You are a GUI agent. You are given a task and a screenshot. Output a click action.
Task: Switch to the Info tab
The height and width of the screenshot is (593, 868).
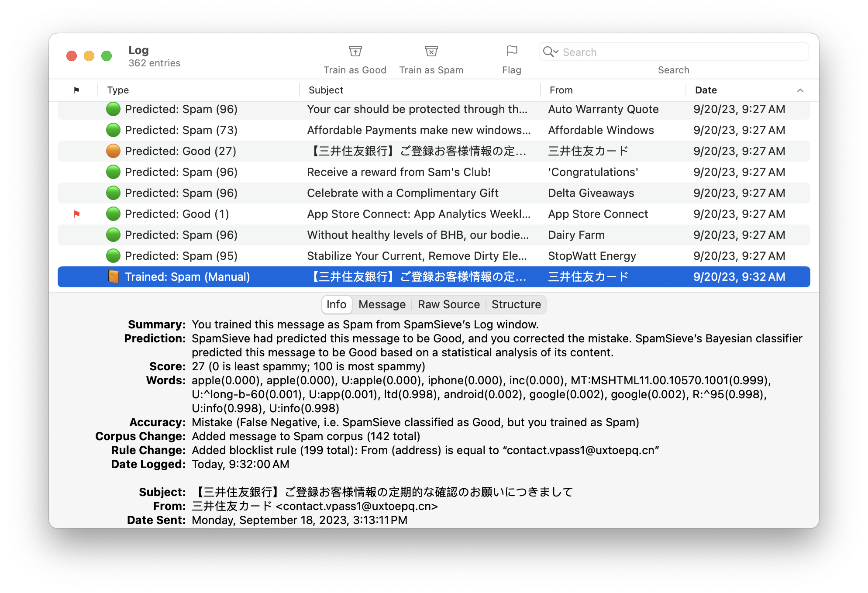tap(336, 304)
